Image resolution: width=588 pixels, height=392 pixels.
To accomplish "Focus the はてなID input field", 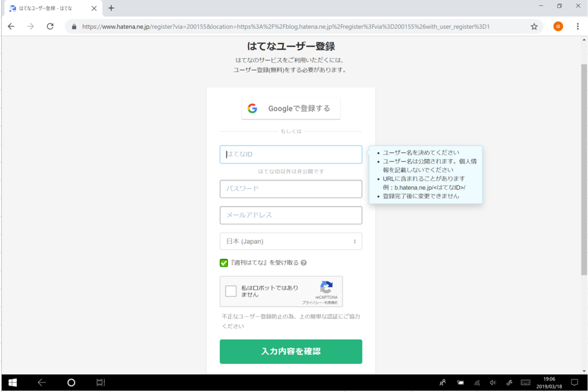I will 291,154.
